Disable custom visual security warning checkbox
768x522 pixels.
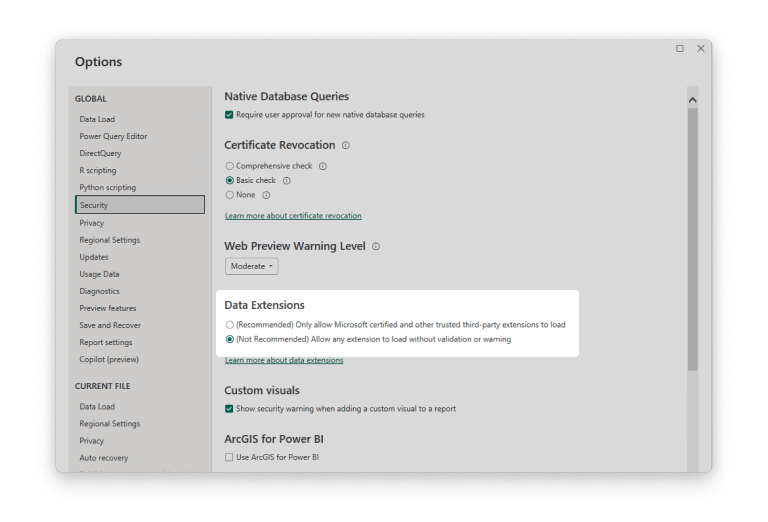click(229, 409)
